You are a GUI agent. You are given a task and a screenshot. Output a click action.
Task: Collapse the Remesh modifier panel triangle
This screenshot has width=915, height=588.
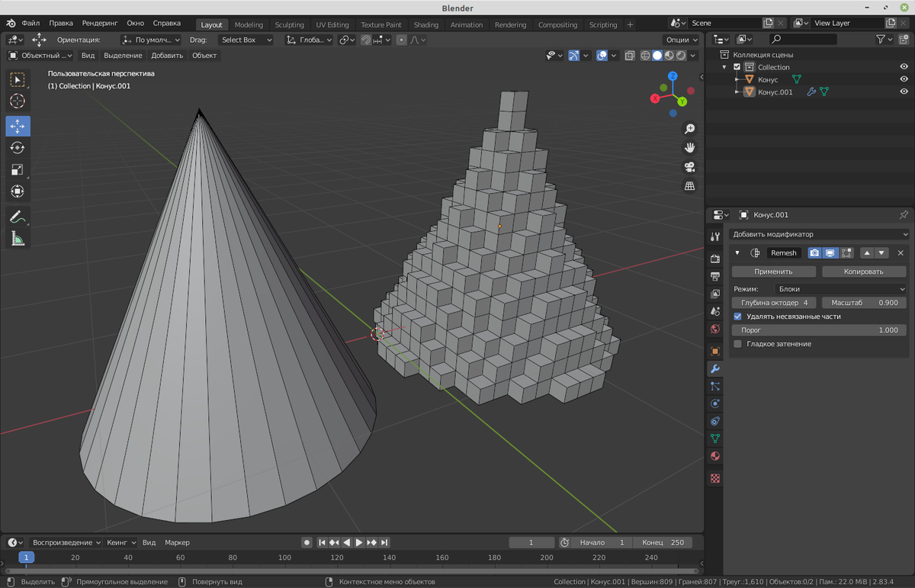coord(737,252)
